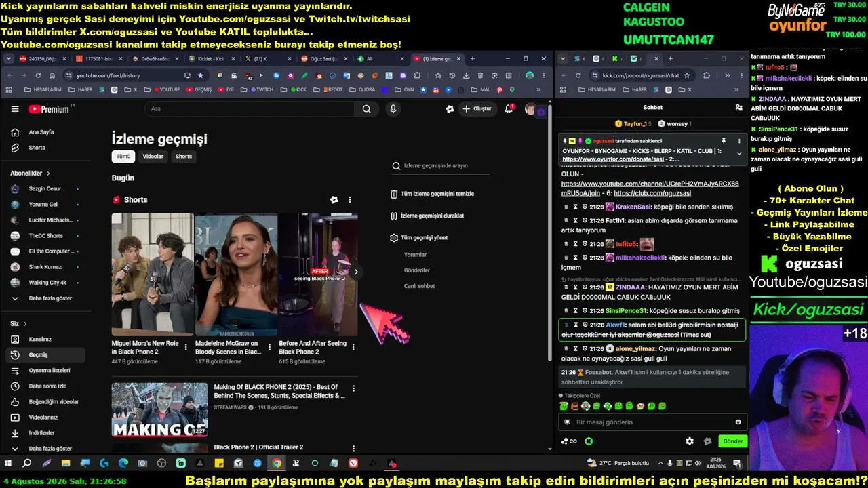
Task: Play the Making Of Black Phone 2 video thumbnail
Action: tap(159, 410)
